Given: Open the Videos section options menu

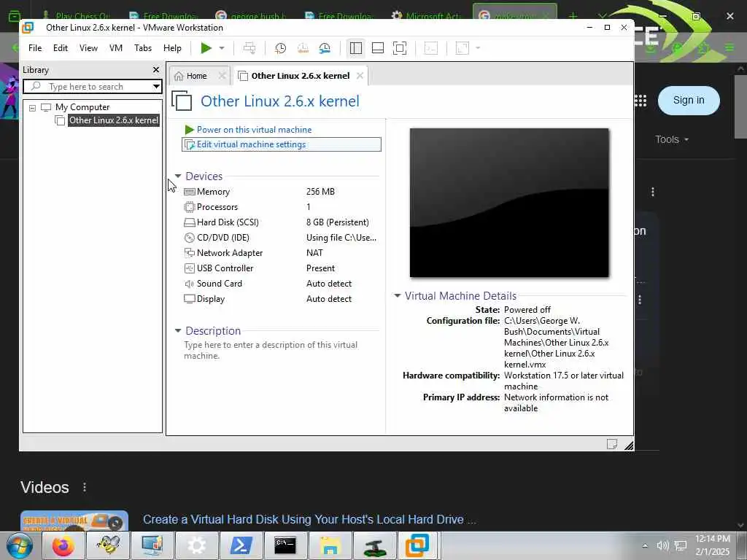Looking at the screenshot, I should [x=85, y=487].
